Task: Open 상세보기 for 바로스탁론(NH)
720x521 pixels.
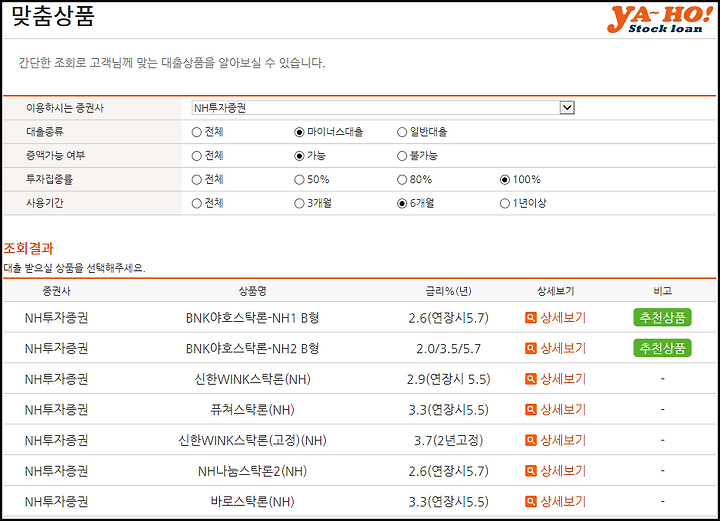Action: [563, 502]
